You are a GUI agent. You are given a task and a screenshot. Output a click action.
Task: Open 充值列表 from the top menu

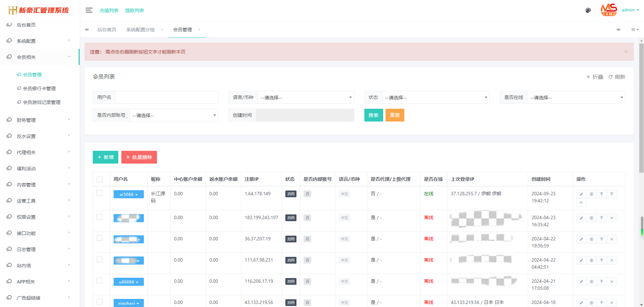click(109, 10)
